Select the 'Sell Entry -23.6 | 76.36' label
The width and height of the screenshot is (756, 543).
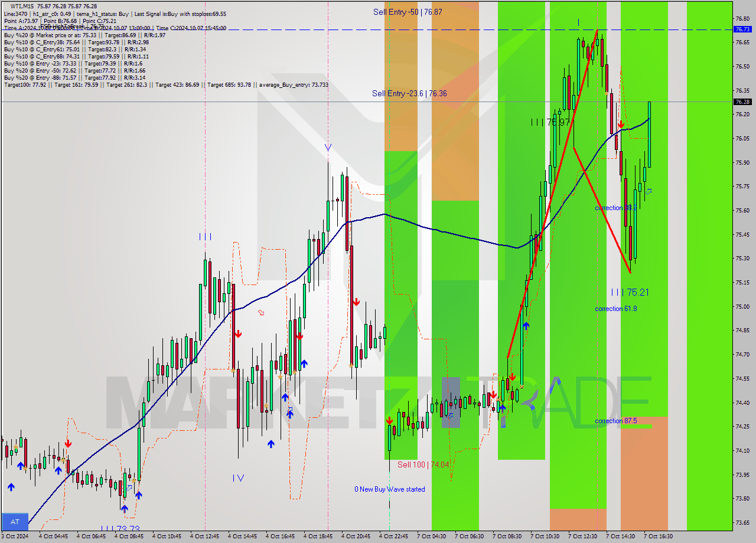[x=409, y=93]
